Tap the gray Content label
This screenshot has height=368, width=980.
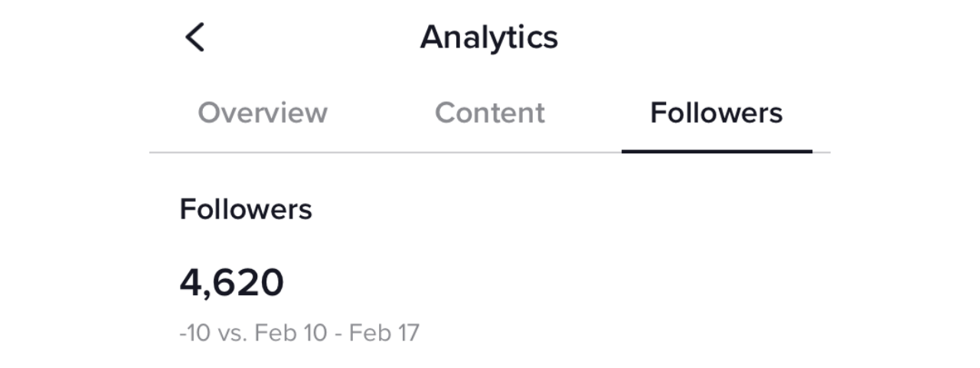pos(490,113)
